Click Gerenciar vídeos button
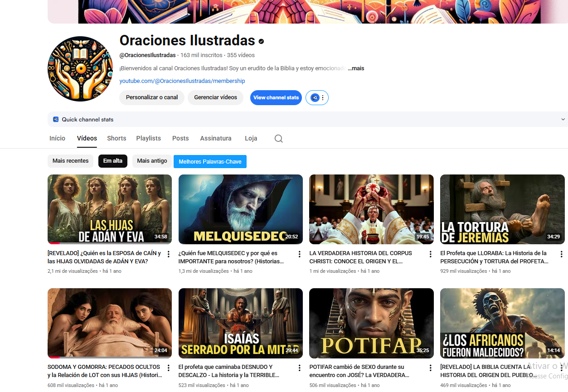The height and width of the screenshot is (392, 568). pyautogui.click(x=216, y=97)
